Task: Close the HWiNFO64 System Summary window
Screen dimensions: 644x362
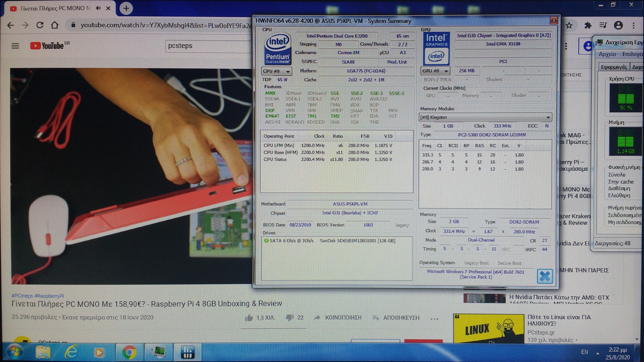Action: tap(553, 21)
